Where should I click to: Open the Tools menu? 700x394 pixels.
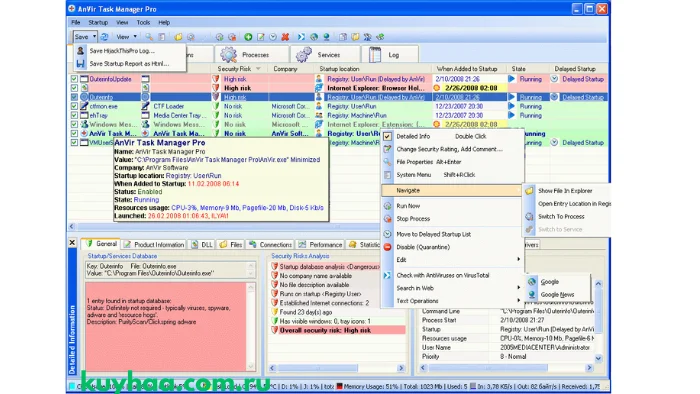pyautogui.click(x=143, y=22)
